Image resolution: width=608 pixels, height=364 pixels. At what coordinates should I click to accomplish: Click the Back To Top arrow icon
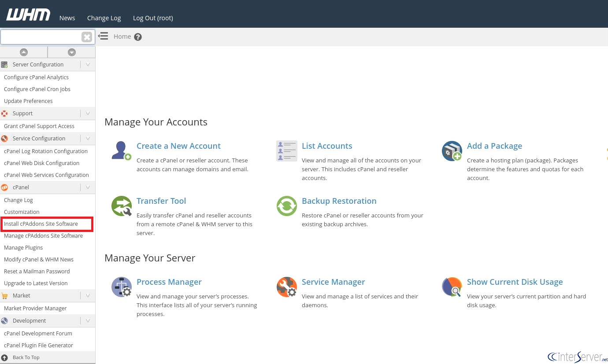[4, 357]
